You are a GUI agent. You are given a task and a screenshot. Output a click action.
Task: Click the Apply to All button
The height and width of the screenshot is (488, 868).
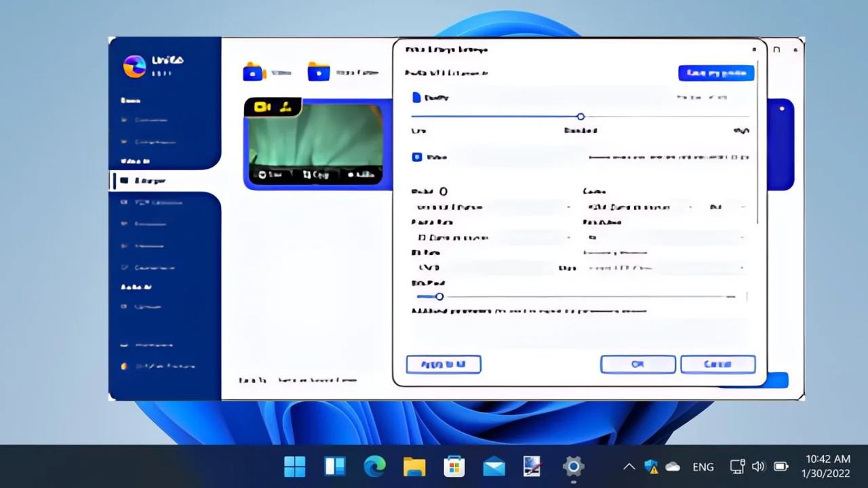(x=443, y=365)
